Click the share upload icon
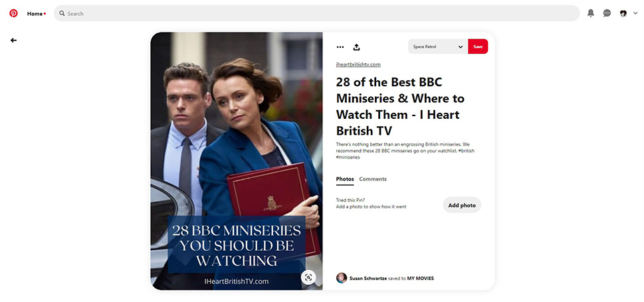This screenshot has height=302, width=644. pos(356,47)
